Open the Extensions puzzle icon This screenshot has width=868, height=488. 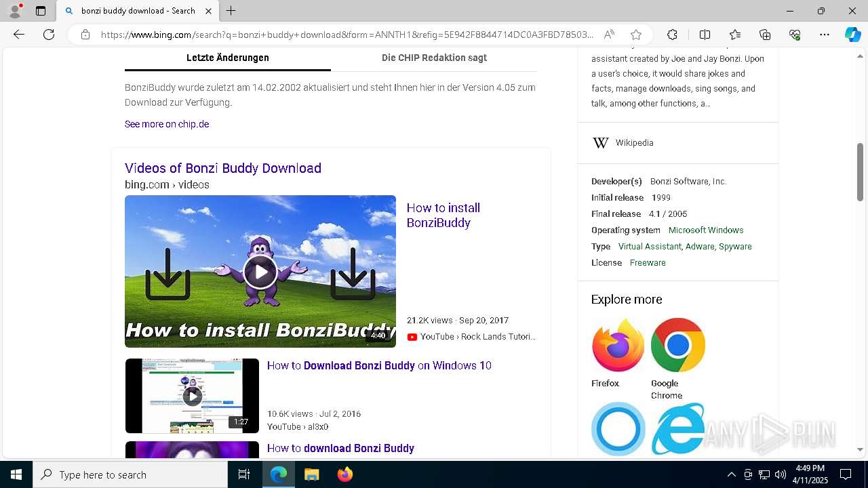pyautogui.click(x=672, y=35)
